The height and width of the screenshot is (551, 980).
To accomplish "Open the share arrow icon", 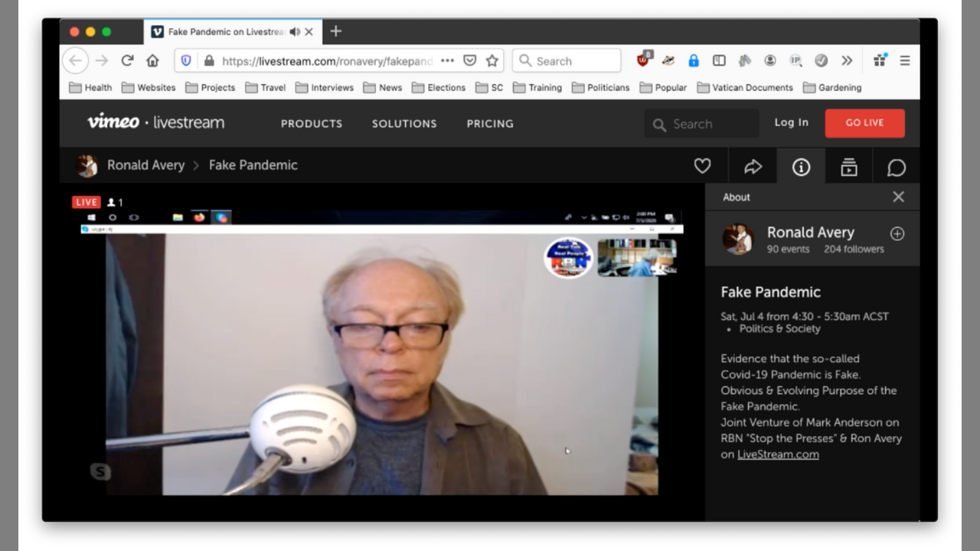I will point(753,166).
